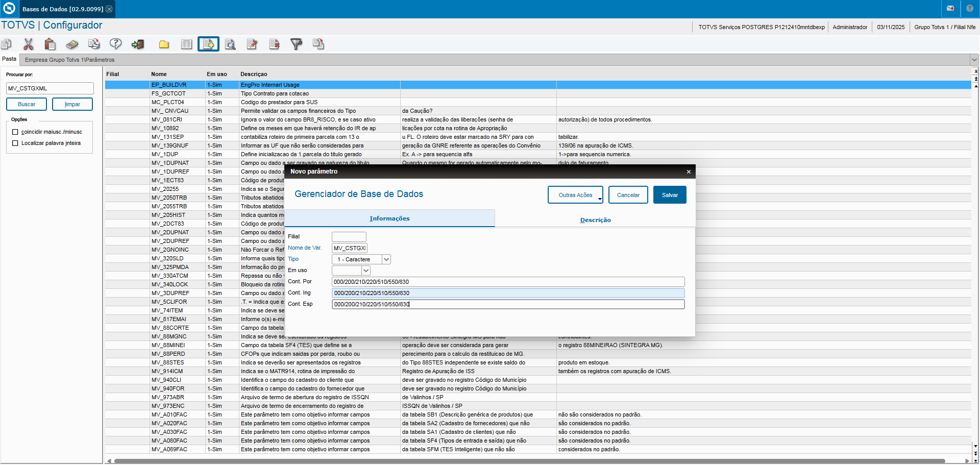Click the Cont. Ing text field
980x465 pixels.
(x=508, y=293)
